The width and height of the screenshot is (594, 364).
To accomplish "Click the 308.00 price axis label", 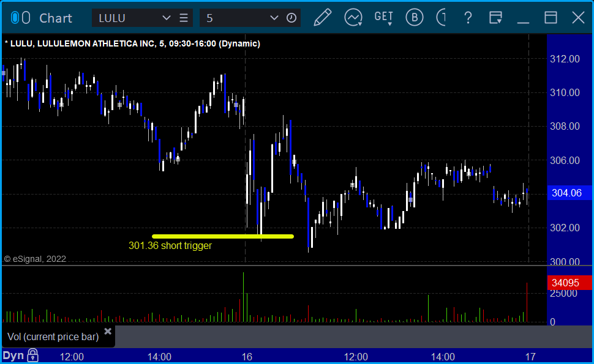I will (565, 127).
